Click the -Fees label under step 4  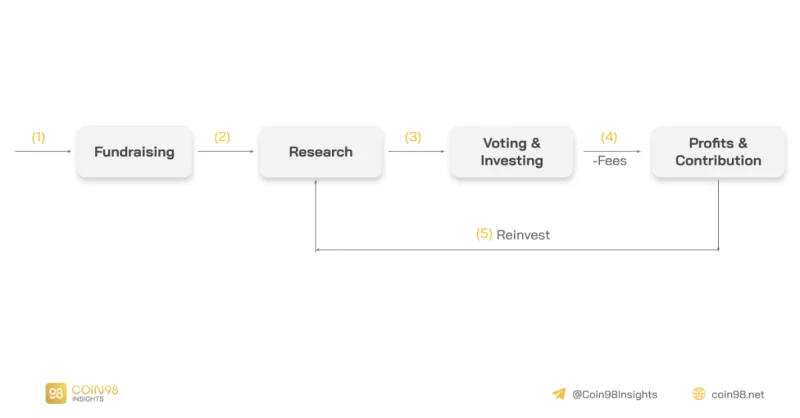click(610, 161)
